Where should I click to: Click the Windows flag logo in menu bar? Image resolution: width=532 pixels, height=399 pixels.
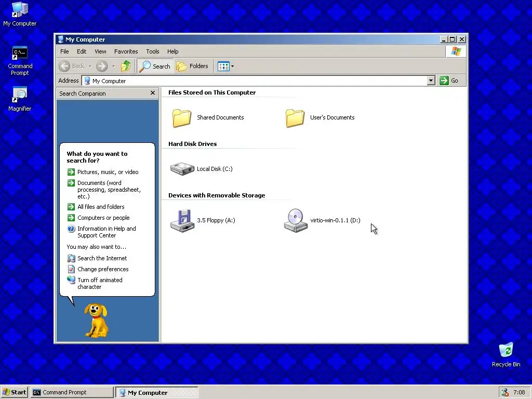pos(456,51)
